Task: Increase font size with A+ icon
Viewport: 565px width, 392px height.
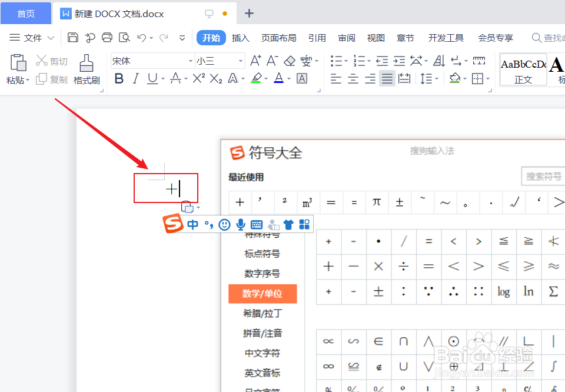Action: (255, 61)
